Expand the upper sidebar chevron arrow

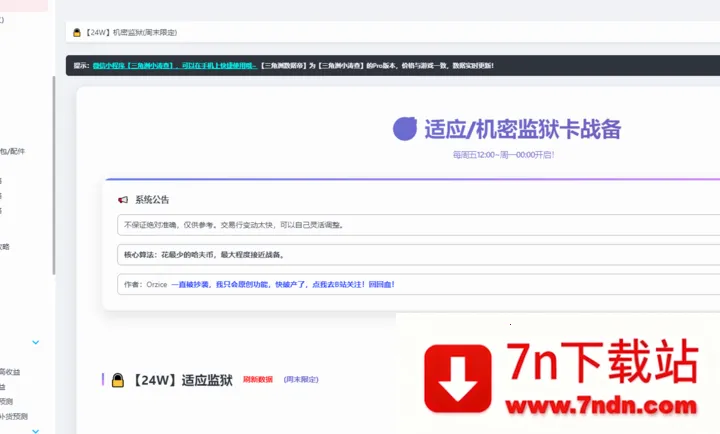pyautogui.click(x=36, y=342)
